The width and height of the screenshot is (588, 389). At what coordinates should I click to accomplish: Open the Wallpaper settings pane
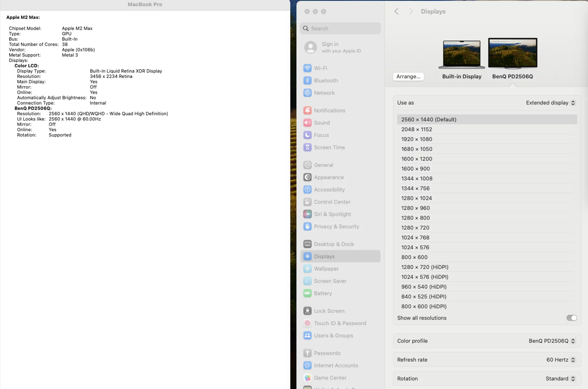(326, 269)
